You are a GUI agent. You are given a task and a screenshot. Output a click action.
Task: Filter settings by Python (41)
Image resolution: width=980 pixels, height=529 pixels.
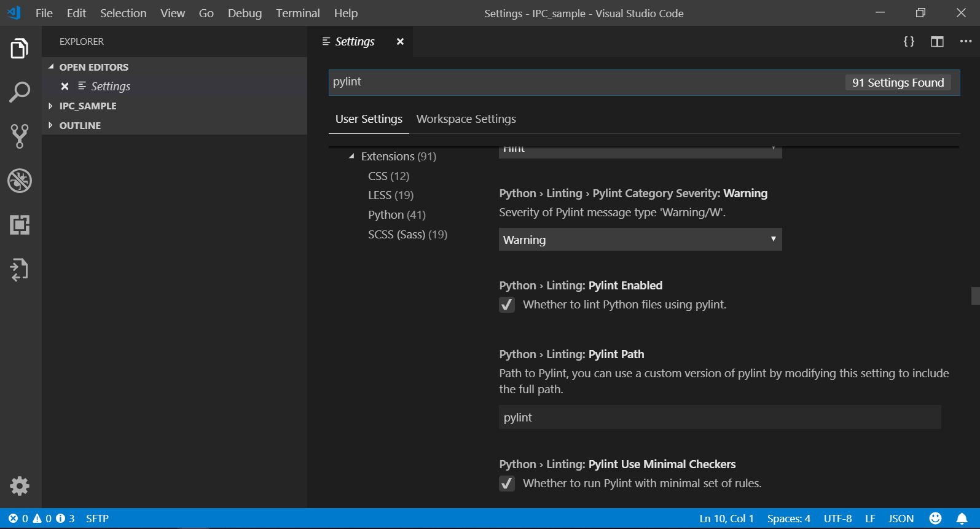tap(397, 215)
